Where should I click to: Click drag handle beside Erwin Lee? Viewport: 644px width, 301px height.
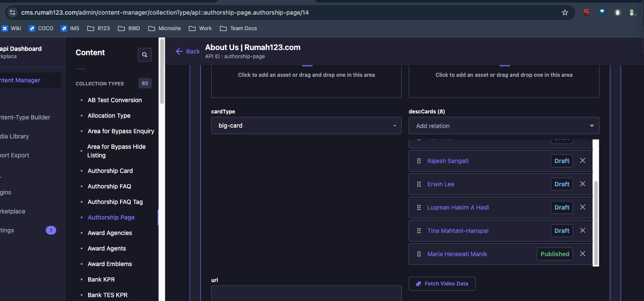419,184
